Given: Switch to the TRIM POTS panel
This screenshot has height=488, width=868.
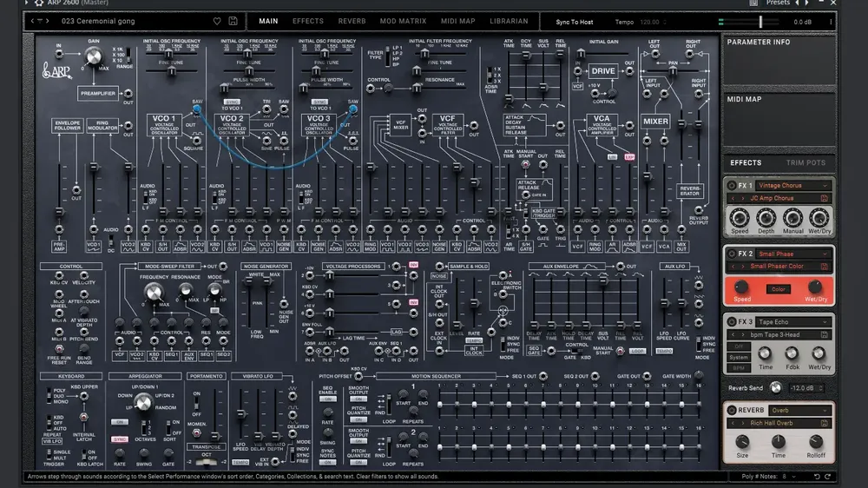Looking at the screenshot, I should pos(806,163).
